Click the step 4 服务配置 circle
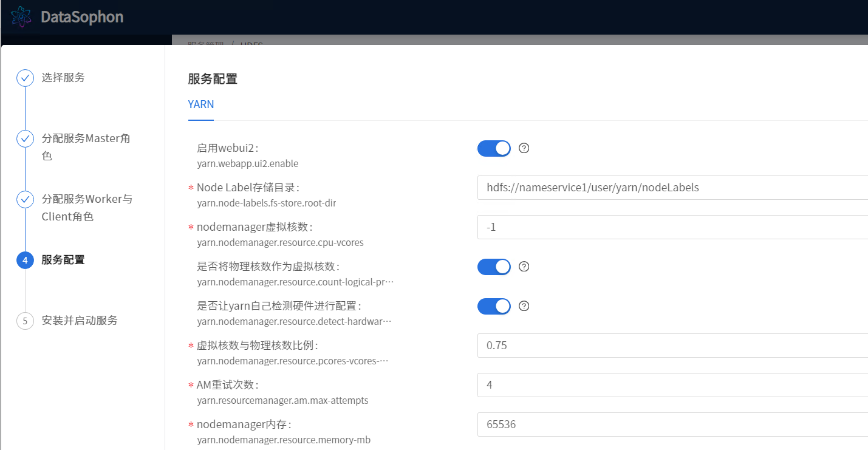This screenshot has width=868, height=450. point(25,261)
